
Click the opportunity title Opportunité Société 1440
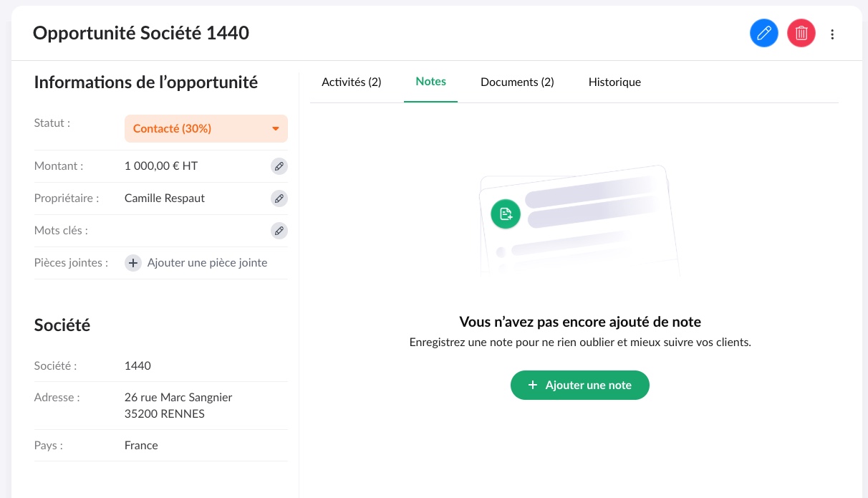click(x=140, y=33)
